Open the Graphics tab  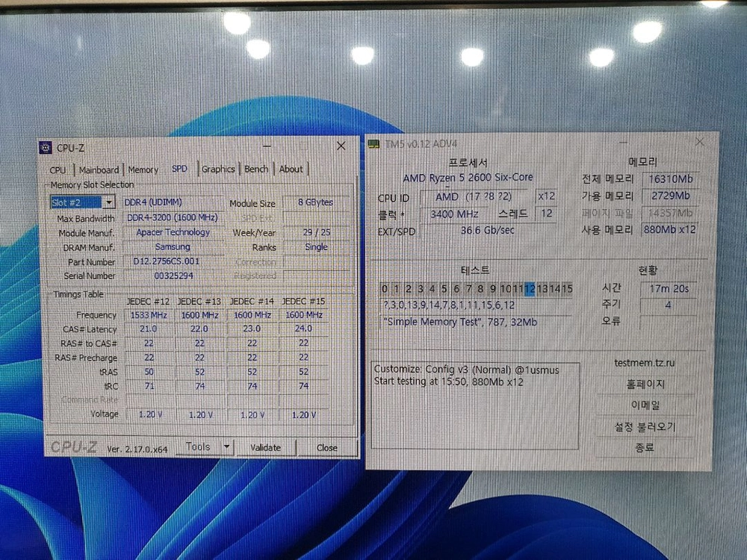coord(218,169)
